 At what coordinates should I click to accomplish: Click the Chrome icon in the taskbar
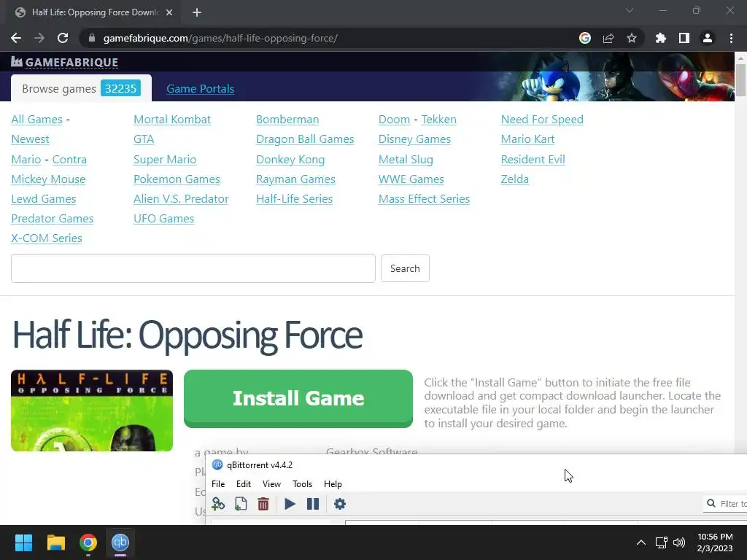(88, 542)
